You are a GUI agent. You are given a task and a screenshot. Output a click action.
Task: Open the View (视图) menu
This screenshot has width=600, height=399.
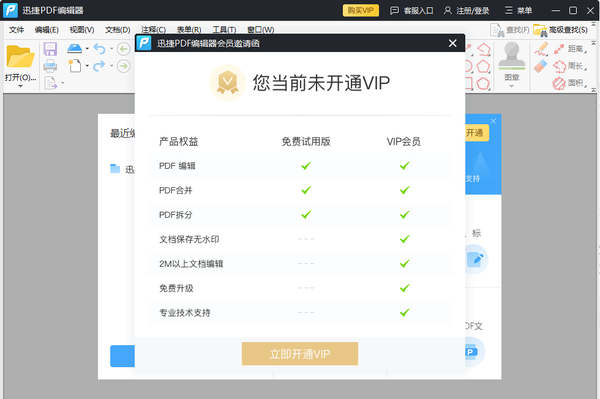(x=82, y=30)
